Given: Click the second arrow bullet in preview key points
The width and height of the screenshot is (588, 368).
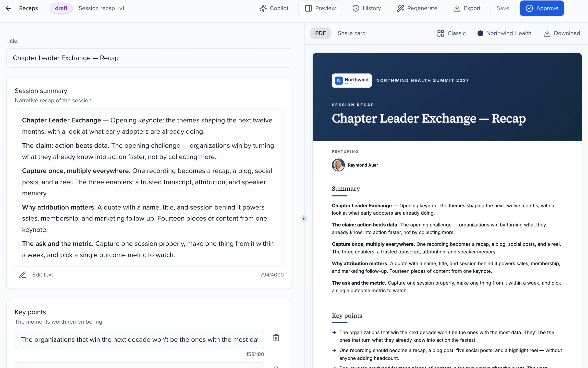Looking at the screenshot, I should (x=334, y=351).
